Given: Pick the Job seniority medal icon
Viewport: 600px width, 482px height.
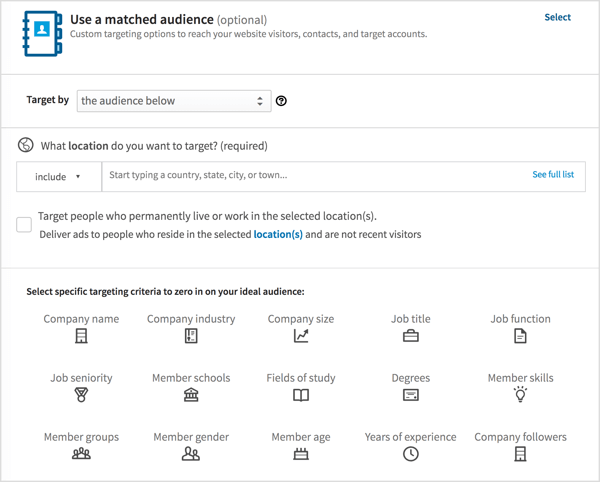Looking at the screenshot, I should point(81,396).
